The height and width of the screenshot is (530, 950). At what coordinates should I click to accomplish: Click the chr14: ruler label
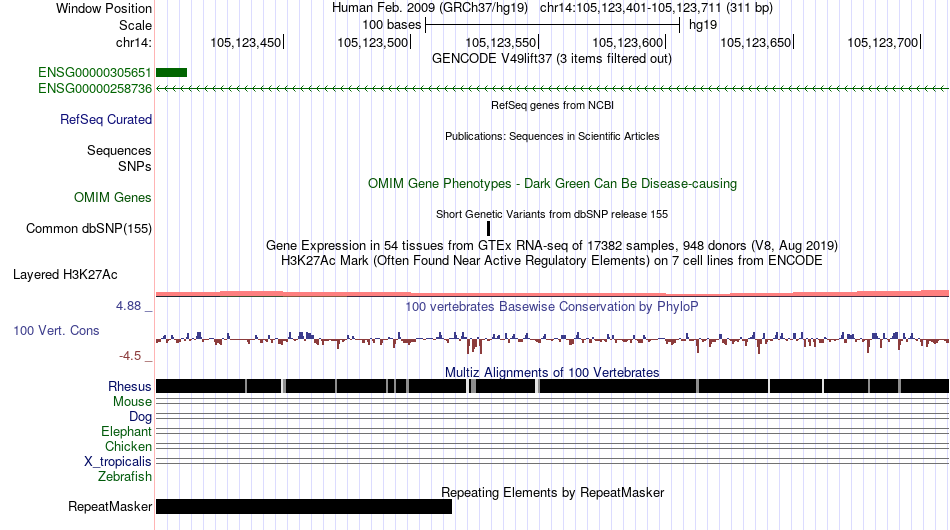134,42
